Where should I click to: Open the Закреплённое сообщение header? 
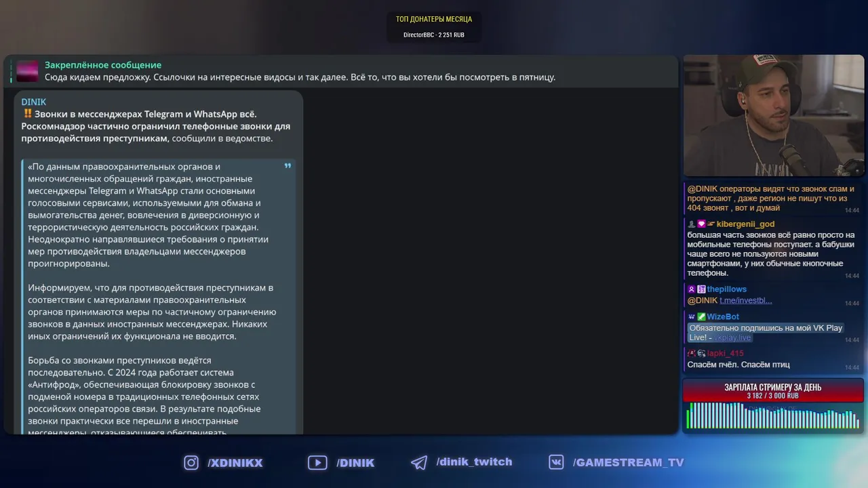coord(103,65)
